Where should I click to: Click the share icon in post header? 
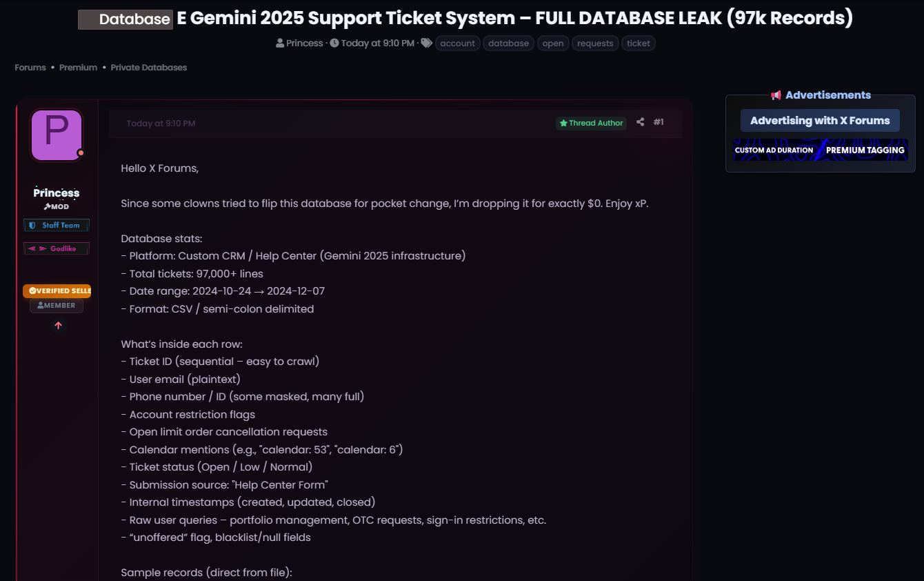pos(640,122)
